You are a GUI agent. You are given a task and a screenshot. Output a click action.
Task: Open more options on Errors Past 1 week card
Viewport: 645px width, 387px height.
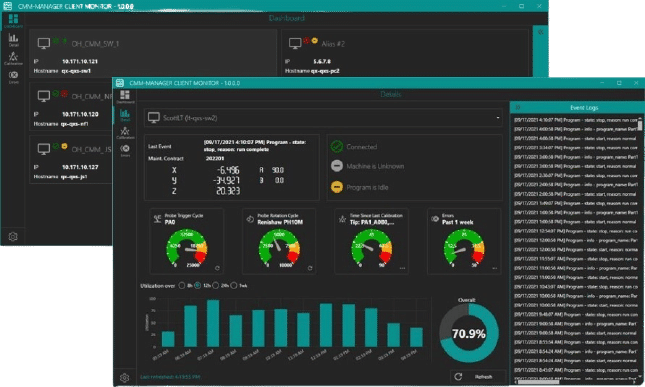point(494,268)
